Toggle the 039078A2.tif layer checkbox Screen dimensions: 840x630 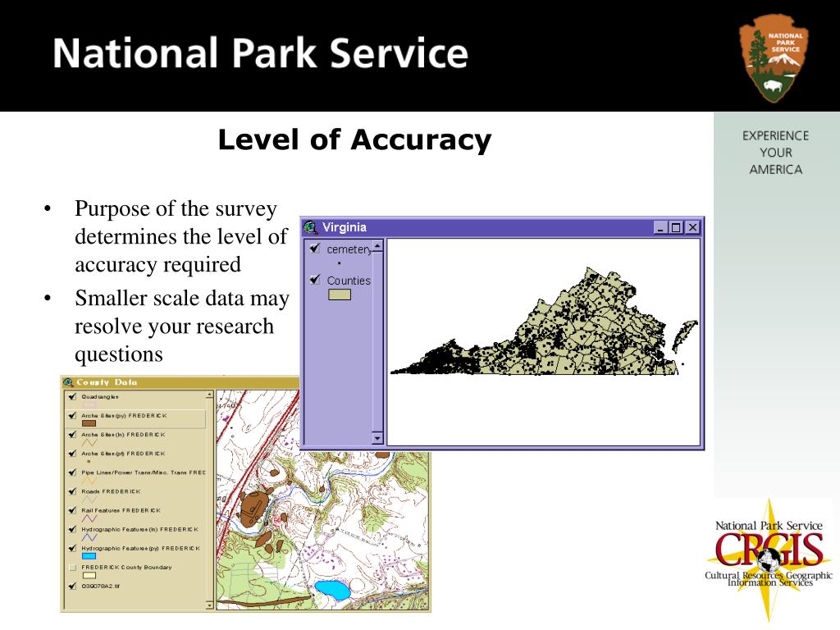(72, 586)
